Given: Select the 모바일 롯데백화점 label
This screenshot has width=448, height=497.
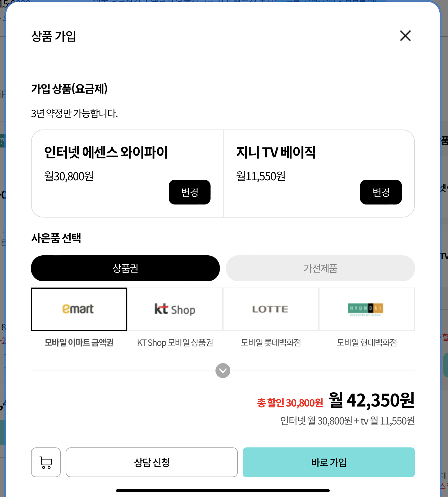Looking at the screenshot, I should coord(271,342).
